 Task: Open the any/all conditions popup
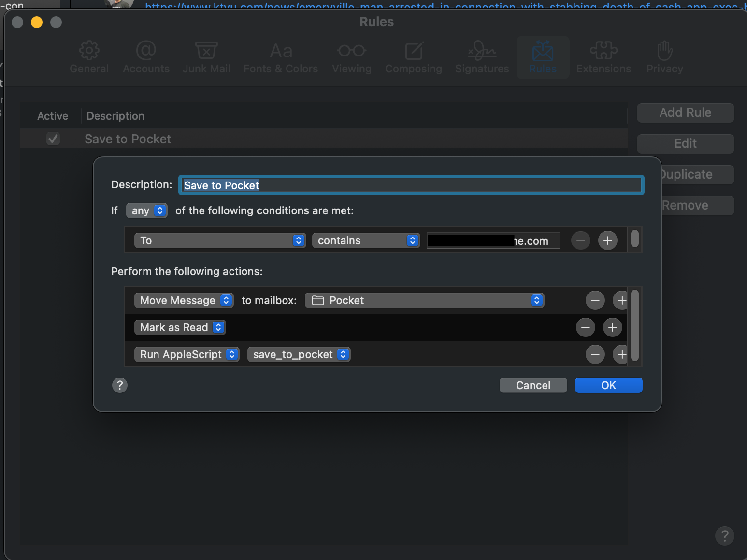(x=146, y=210)
